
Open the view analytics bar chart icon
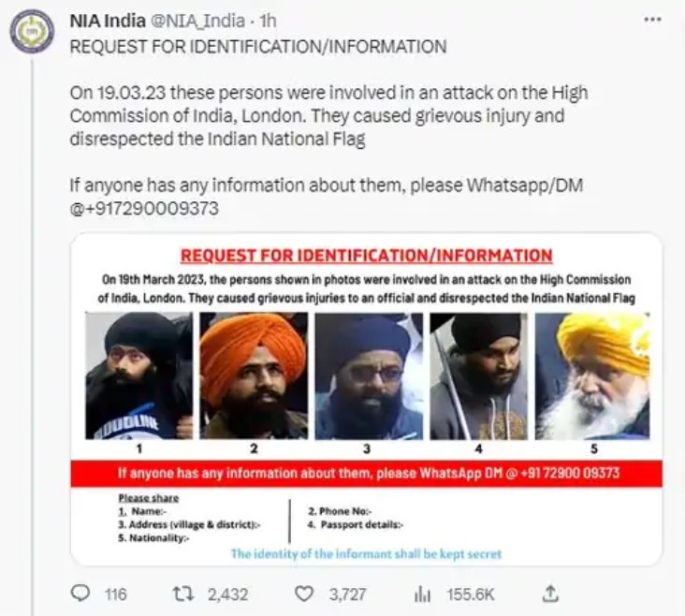(x=422, y=594)
